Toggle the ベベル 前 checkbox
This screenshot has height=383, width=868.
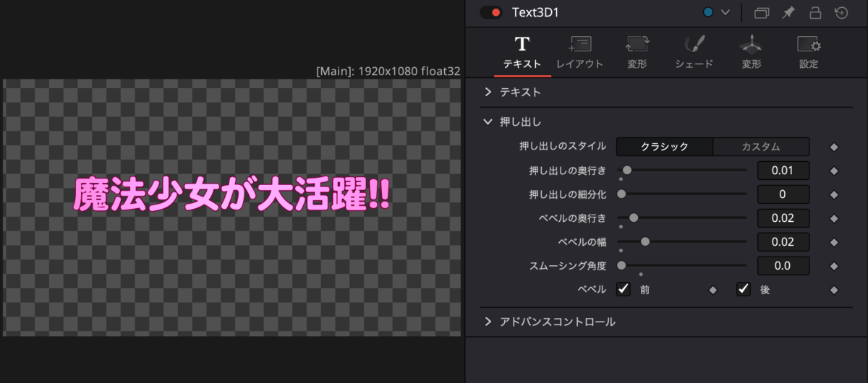click(x=624, y=289)
